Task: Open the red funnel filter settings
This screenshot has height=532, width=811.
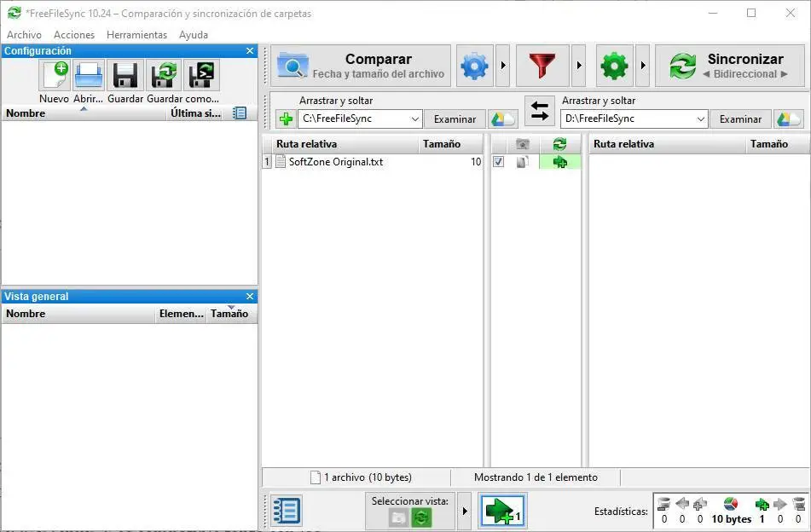Action: click(x=542, y=66)
